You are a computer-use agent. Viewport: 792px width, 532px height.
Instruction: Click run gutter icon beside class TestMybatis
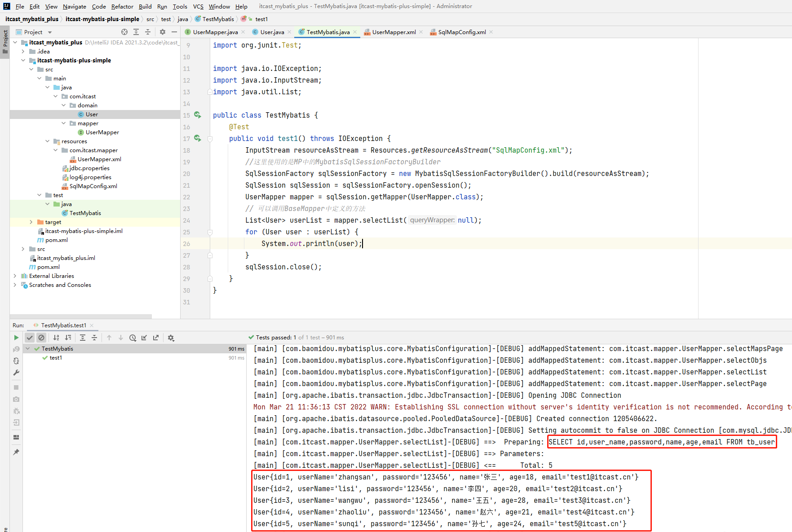[197, 115]
